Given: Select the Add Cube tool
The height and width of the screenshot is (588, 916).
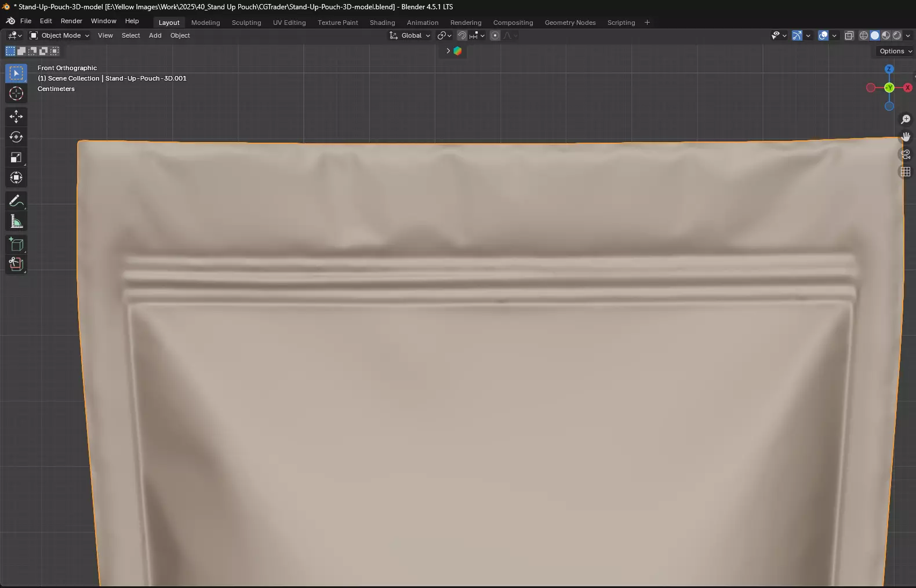Looking at the screenshot, I should tap(16, 244).
